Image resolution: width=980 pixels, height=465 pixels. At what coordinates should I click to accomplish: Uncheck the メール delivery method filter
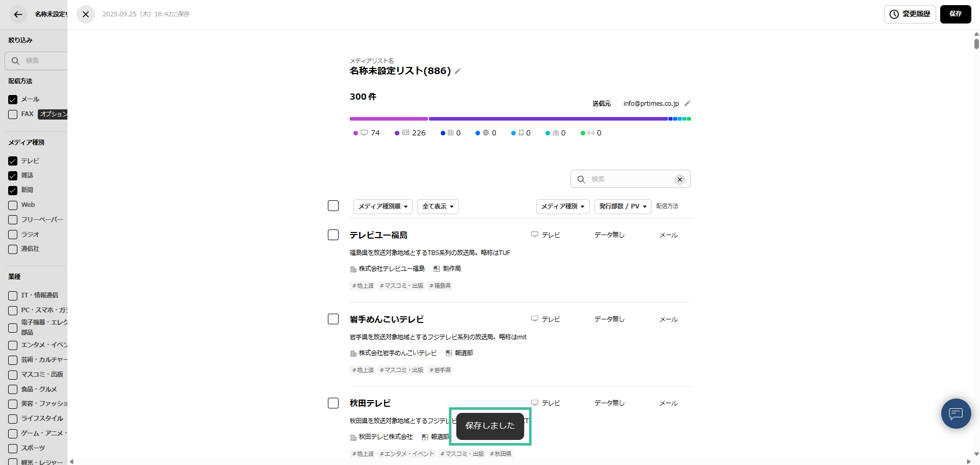tap(13, 99)
